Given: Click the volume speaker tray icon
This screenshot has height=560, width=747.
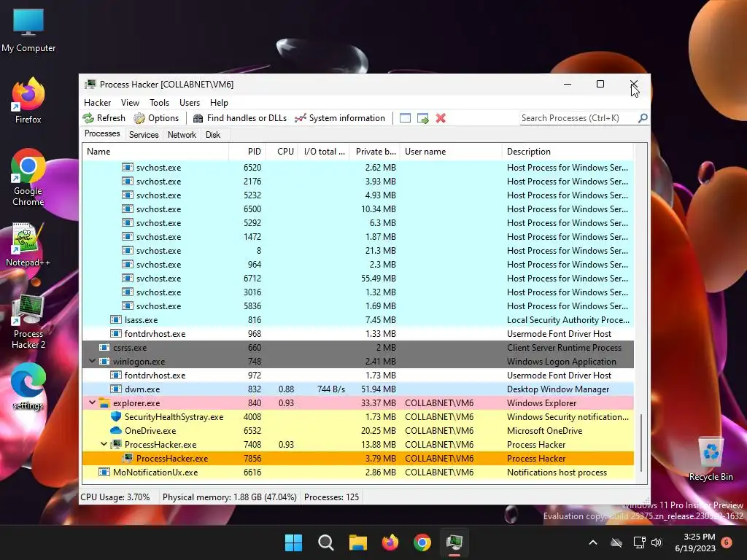Looking at the screenshot, I should click(657, 542).
